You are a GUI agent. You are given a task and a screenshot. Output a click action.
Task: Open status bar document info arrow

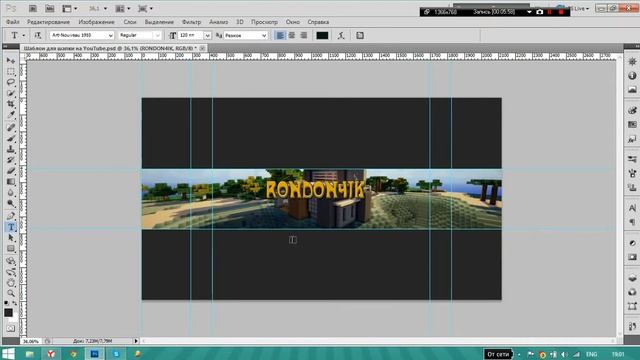[136, 341]
